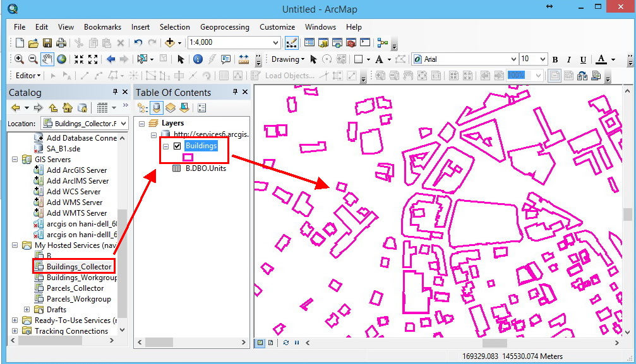
Task: Expand the Drafts folder node
Action: click(27, 310)
